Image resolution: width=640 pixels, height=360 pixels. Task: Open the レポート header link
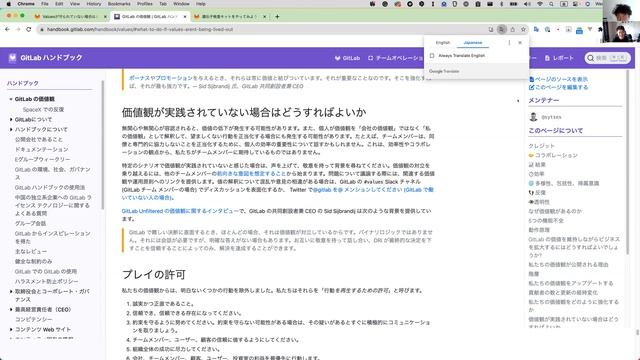tap(559, 58)
